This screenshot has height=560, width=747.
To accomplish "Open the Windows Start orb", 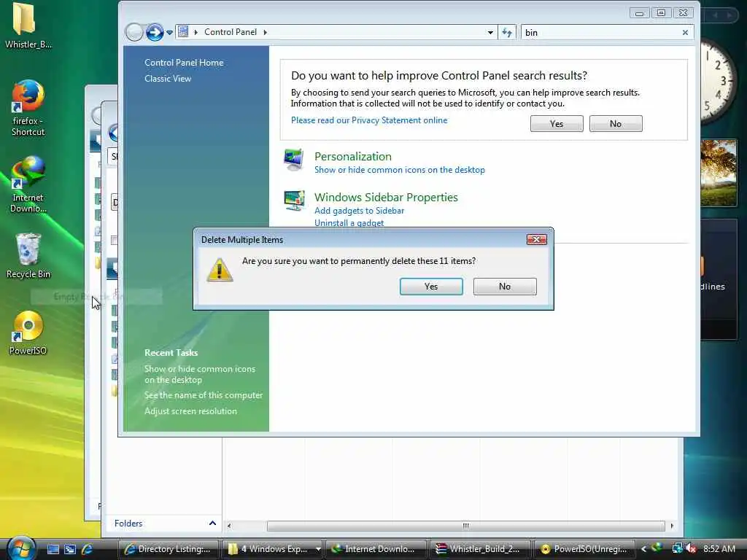I will point(21,548).
